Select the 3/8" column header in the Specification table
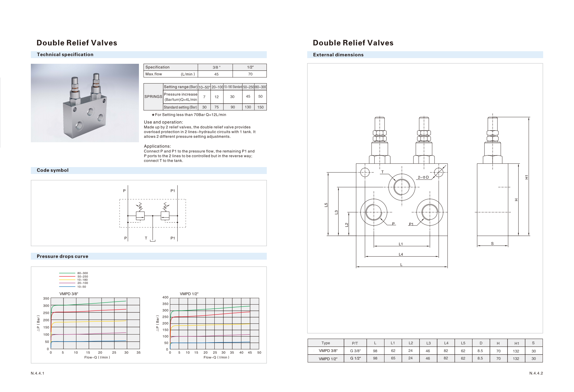The height and width of the screenshot is (392, 574). [215, 67]
